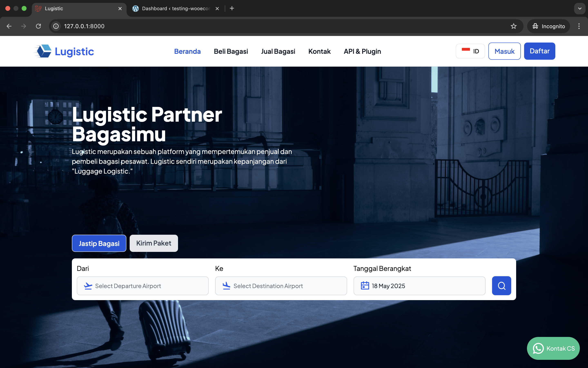
Task: Open Beli Bagasi menu item
Action: coord(231,51)
